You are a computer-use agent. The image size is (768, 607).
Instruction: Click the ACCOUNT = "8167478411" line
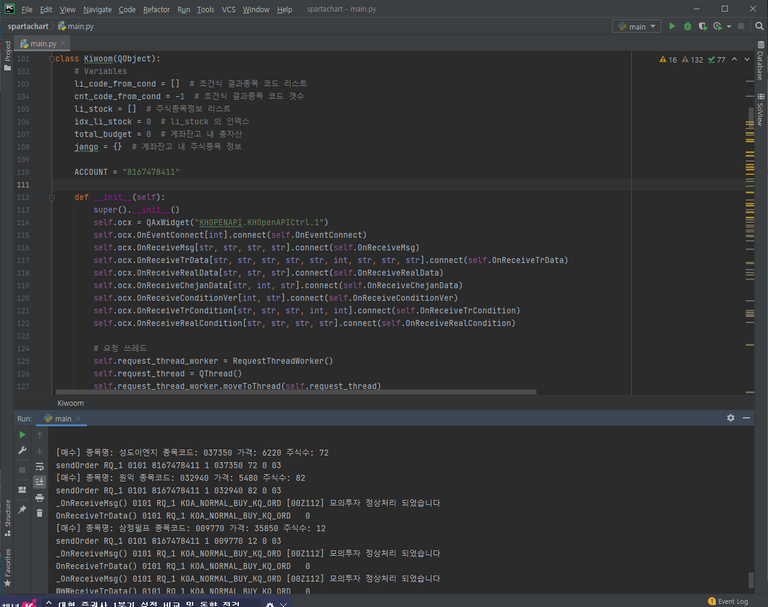(127, 172)
